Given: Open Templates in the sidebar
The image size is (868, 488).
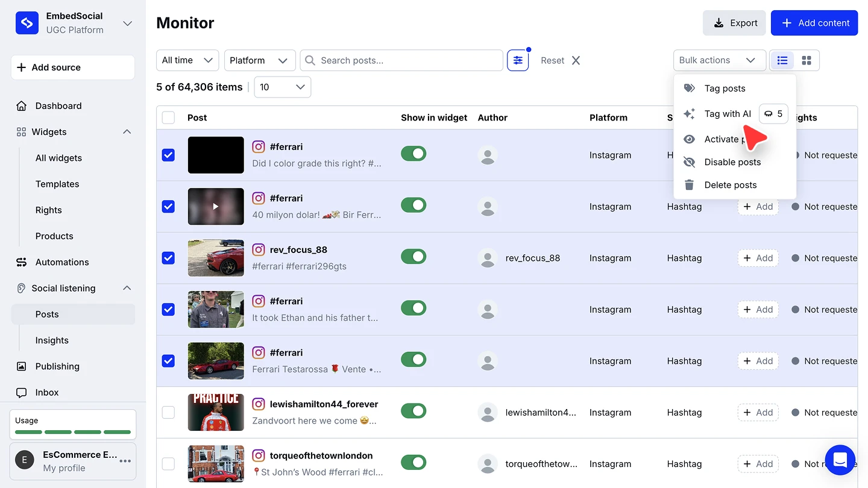Looking at the screenshot, I should pyautogui.click(x=57, y=184).
